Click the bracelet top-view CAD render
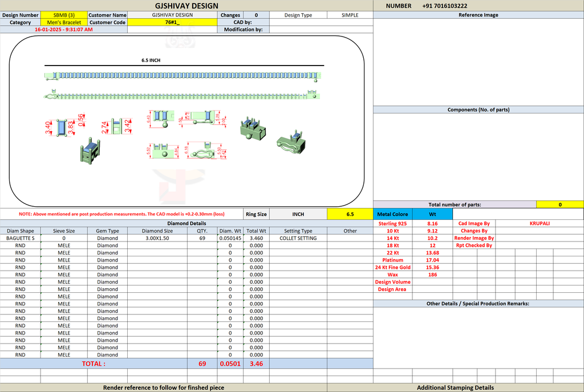584x392 pixels. 182,76
